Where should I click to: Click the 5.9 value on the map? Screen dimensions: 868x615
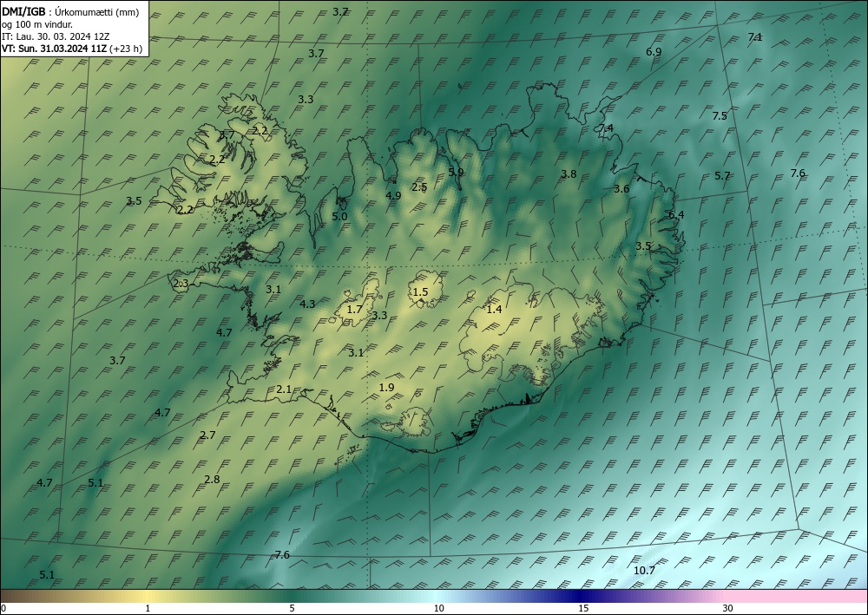tap(456, 172)
